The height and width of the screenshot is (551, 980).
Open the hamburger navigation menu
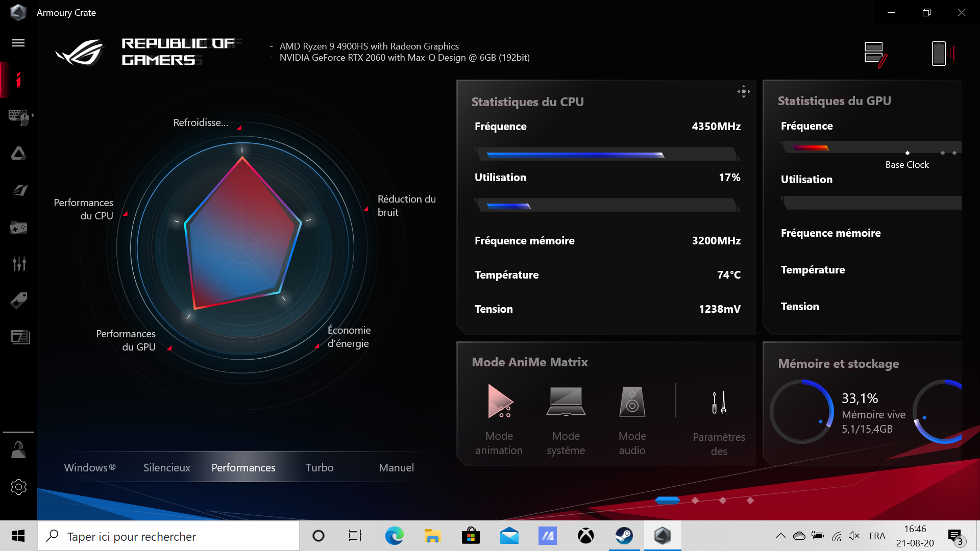pos(18,43)
